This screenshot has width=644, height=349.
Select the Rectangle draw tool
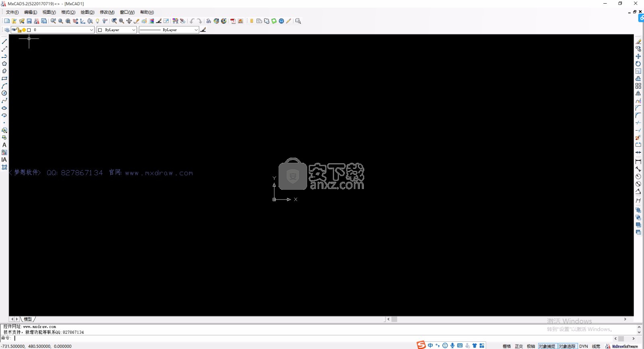[x=4, y=79]
